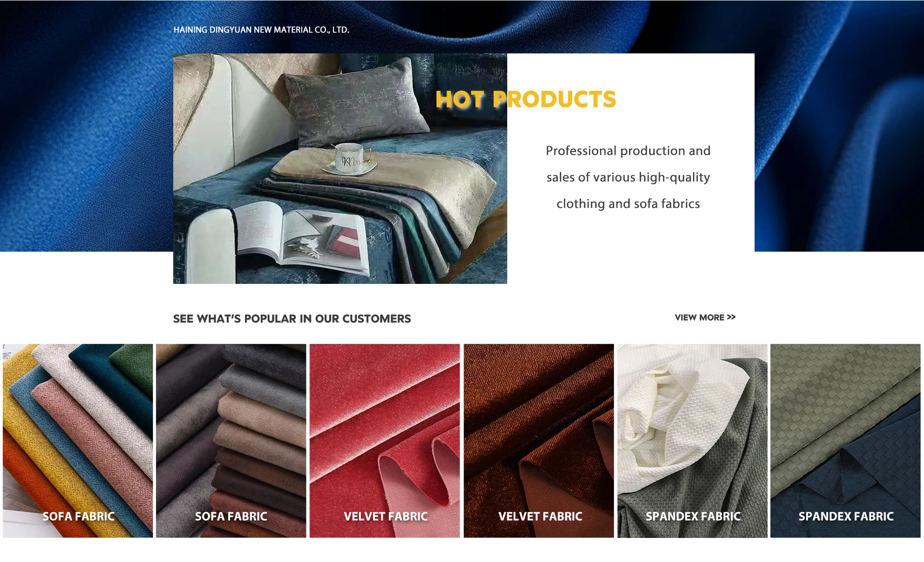Open the white and gray SPANDEX FABRIC tile

point(693,441)
